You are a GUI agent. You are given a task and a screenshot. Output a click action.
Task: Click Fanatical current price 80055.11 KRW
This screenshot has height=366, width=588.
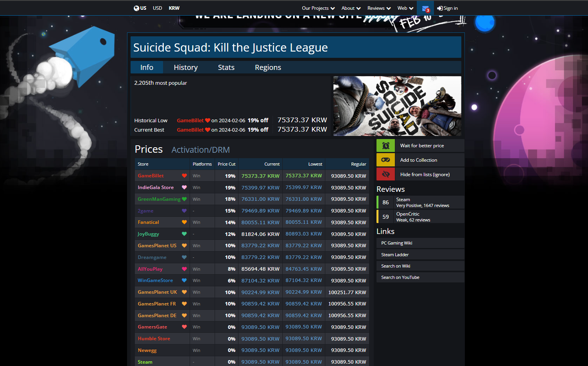click(x=260, y=222)
